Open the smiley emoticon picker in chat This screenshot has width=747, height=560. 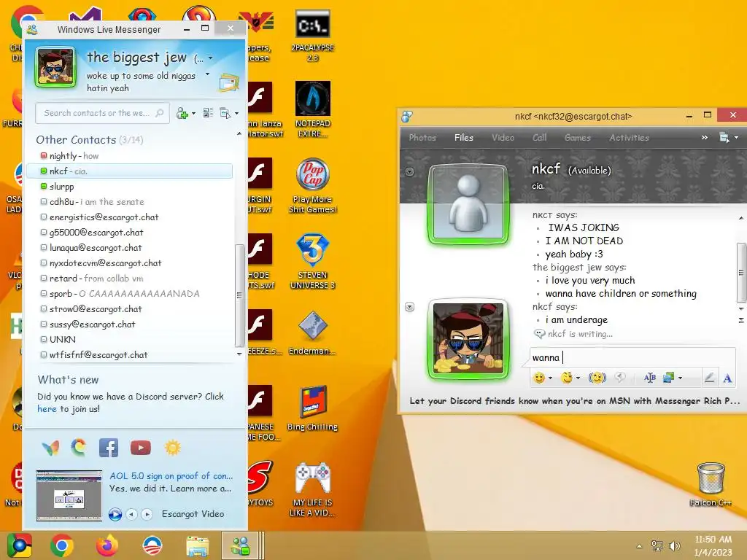click(x=539, y=378)
